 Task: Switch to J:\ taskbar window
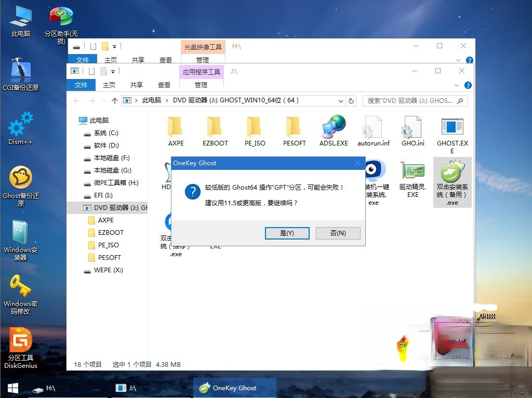(x=151, y=388)
